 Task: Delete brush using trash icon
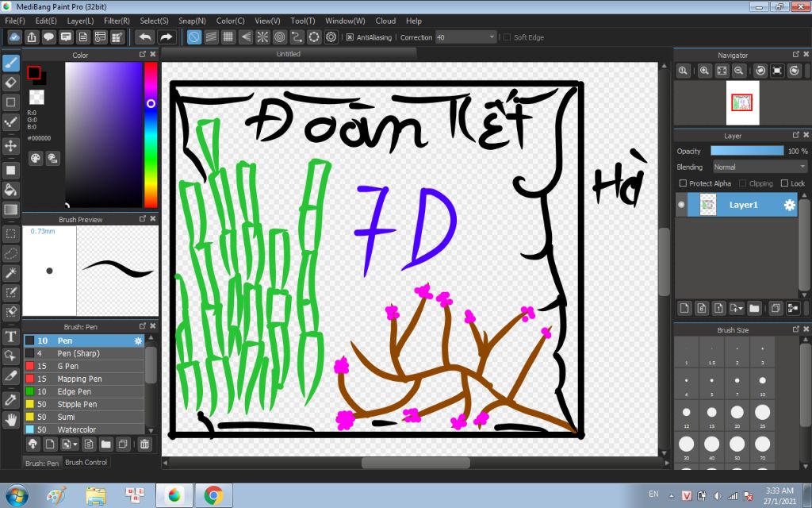144,444
